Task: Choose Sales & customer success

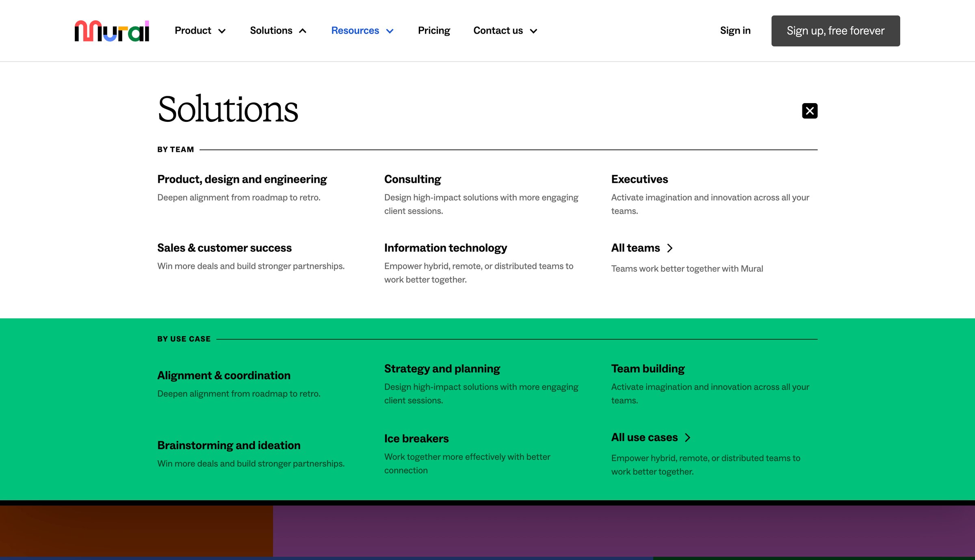Action: tap(224, 248)
